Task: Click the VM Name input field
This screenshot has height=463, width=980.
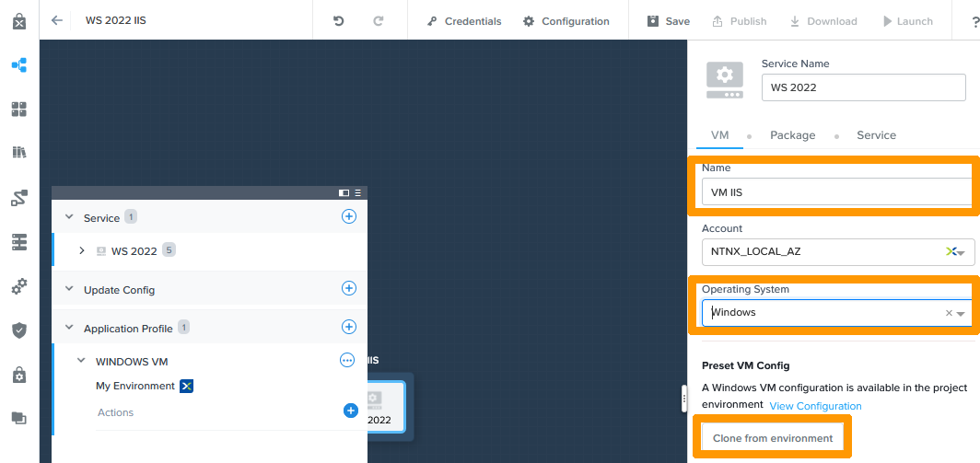Action: click(835, 191)
